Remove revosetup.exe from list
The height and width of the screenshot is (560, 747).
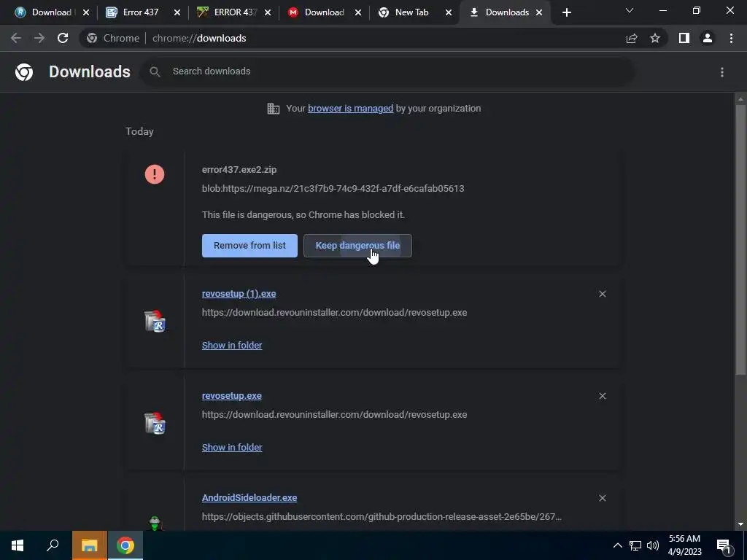tap(602, 396)
